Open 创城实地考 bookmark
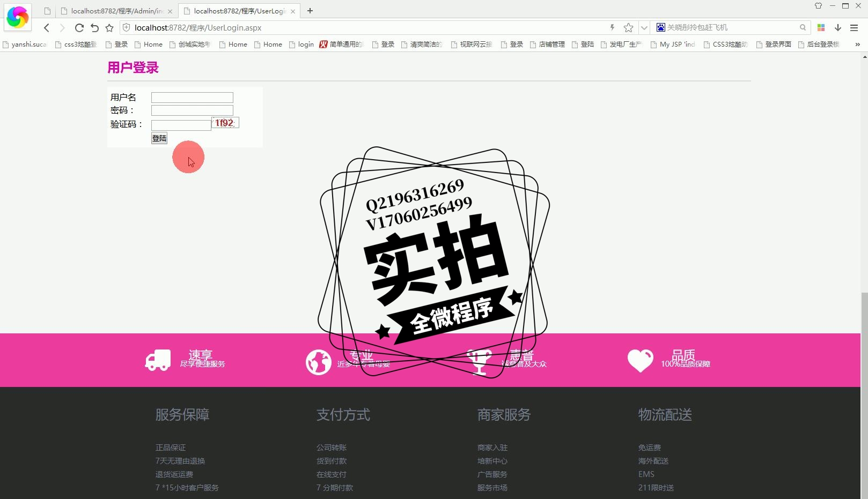868x499 pixels. [x=190, y=44]
